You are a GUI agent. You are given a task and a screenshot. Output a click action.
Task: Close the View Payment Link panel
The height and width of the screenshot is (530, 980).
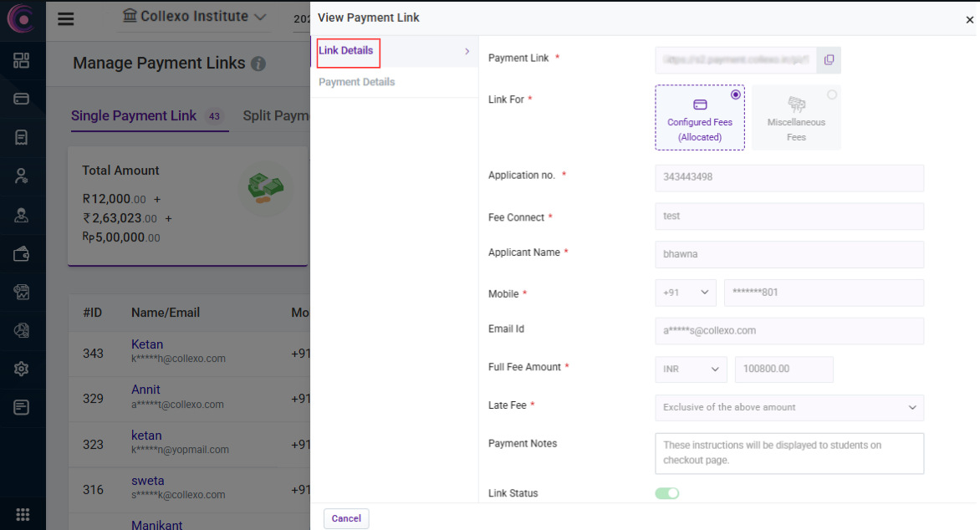pos(970,20)
